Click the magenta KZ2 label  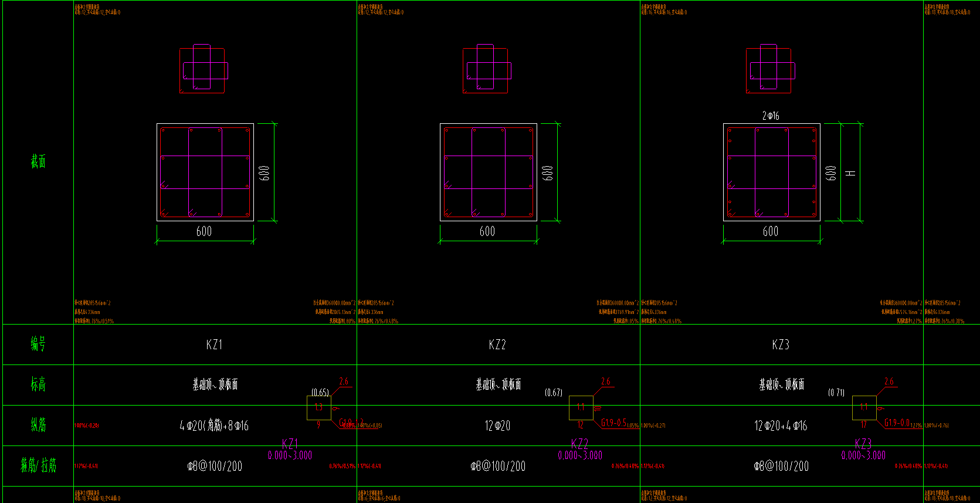coord(579,444)
